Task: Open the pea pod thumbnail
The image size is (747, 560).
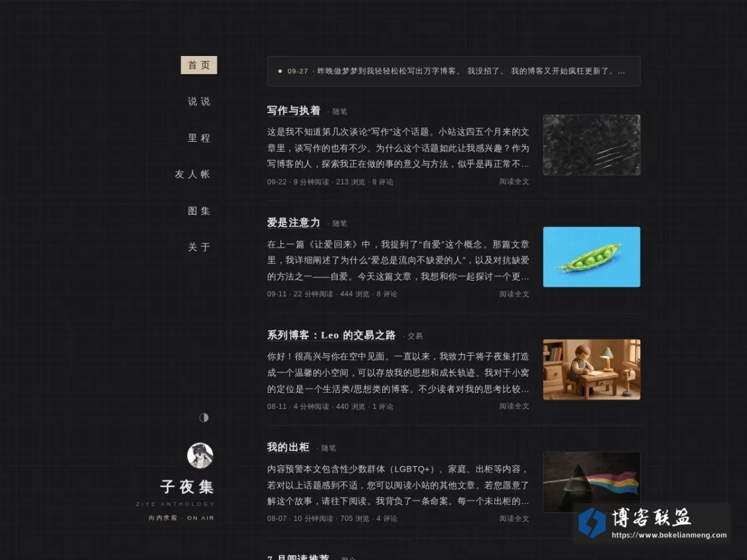Action: click(x=591, y=257)
